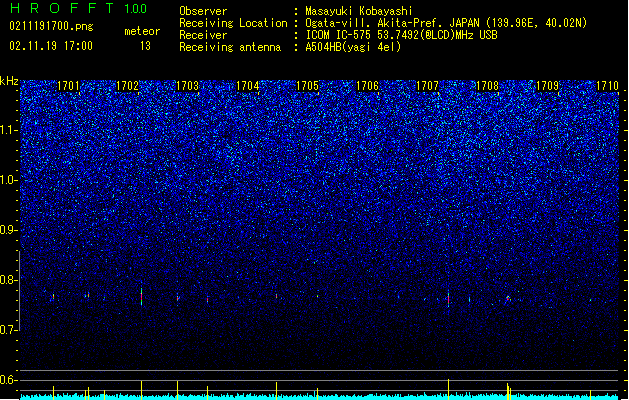Click the tall meteor echo below 1707
629x400 pixels.
click(448, 298)
